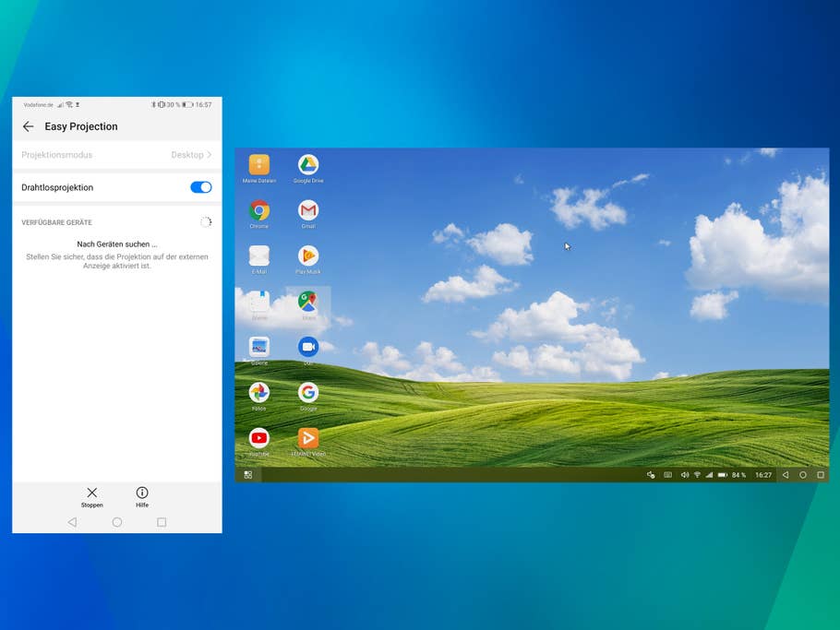Open the on-screen keyboard from taskbar
The height and width of the screenshot is (630, 840).
click(x=667, y=475)
